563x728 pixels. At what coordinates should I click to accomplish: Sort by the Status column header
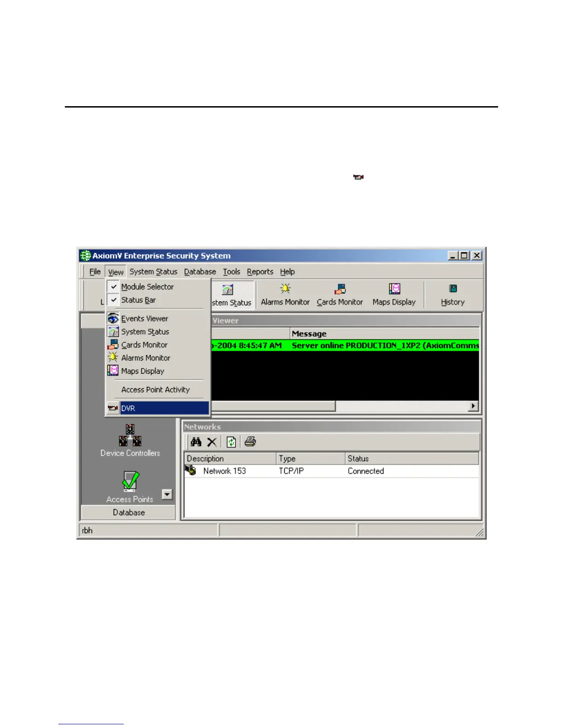click(412, 459)
